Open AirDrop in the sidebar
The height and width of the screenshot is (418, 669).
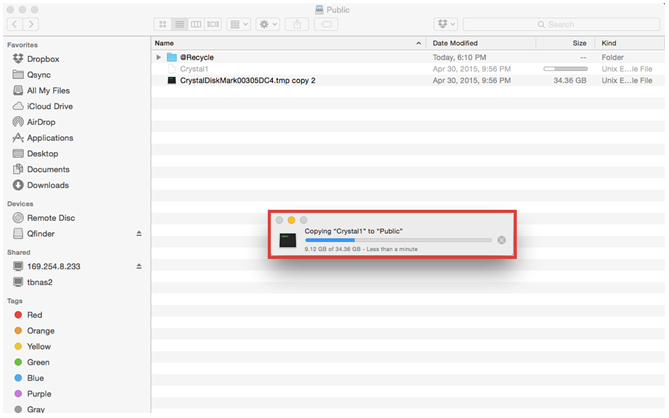tap(41, 122)
